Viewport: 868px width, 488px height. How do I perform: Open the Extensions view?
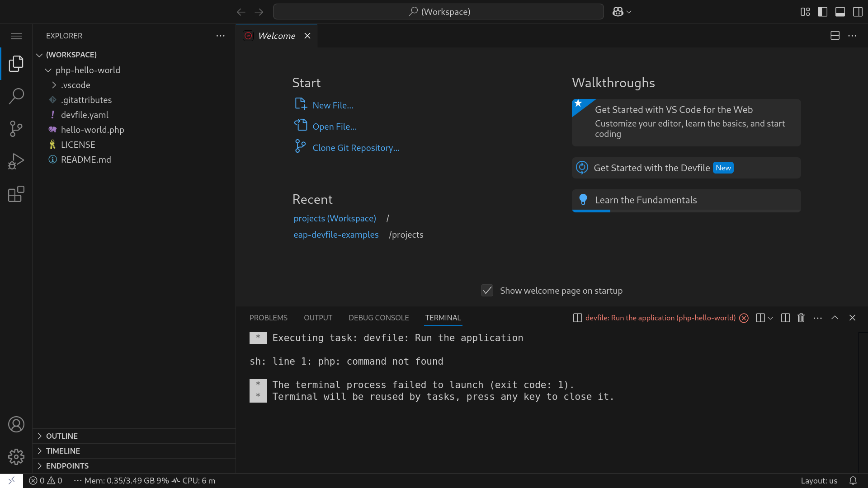[x=16, y=194]
